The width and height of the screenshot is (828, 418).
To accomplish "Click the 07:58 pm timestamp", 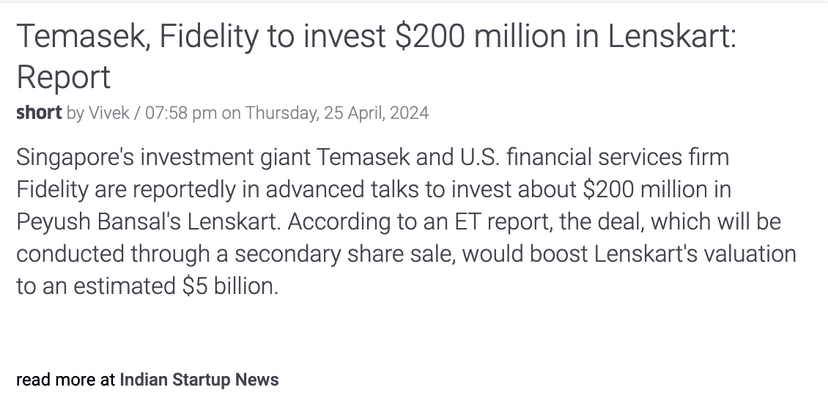I will (x=181, y=112).
